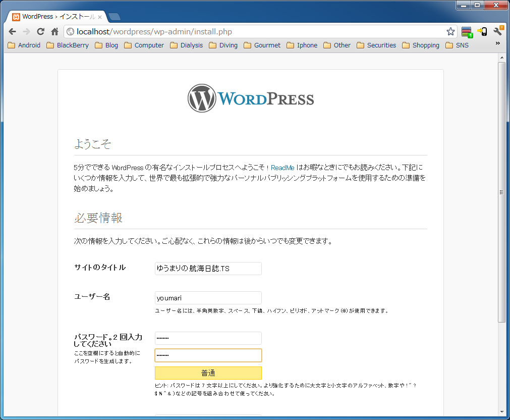The width and height of the screenshot is (510, 420).
Task: Click the 必要情報 heading
Action: 98,218
